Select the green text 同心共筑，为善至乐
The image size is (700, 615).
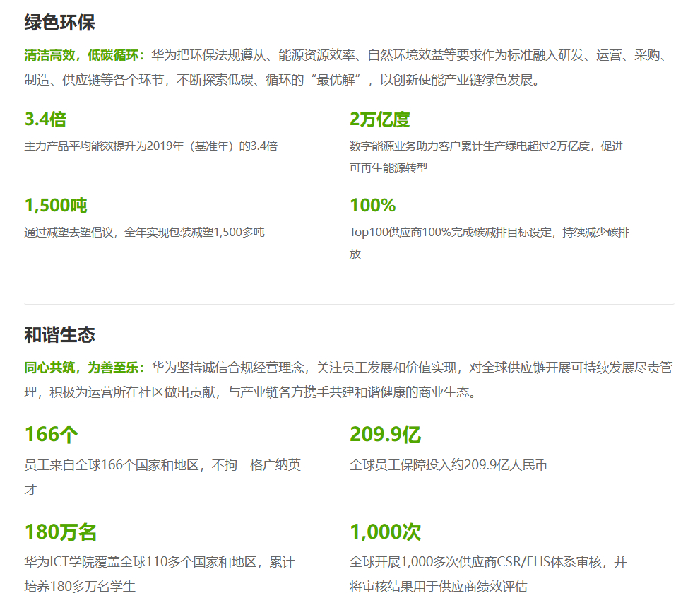pos(82,368)
